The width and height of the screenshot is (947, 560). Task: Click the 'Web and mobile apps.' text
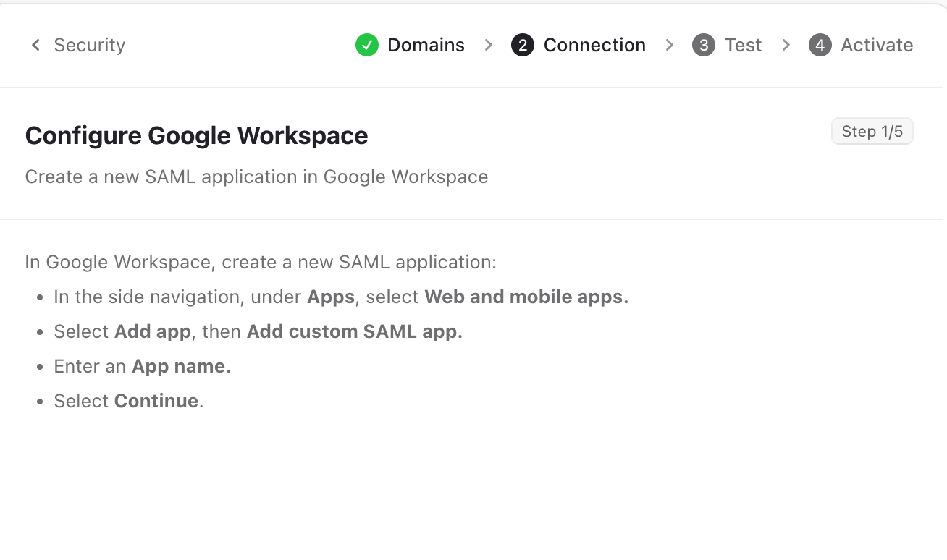click(526, 297)
